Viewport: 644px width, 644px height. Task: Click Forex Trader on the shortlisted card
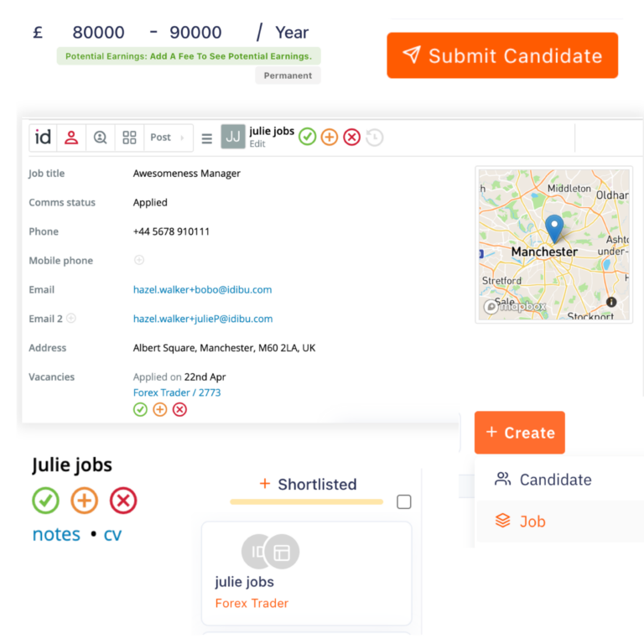[x=252, y=603]
